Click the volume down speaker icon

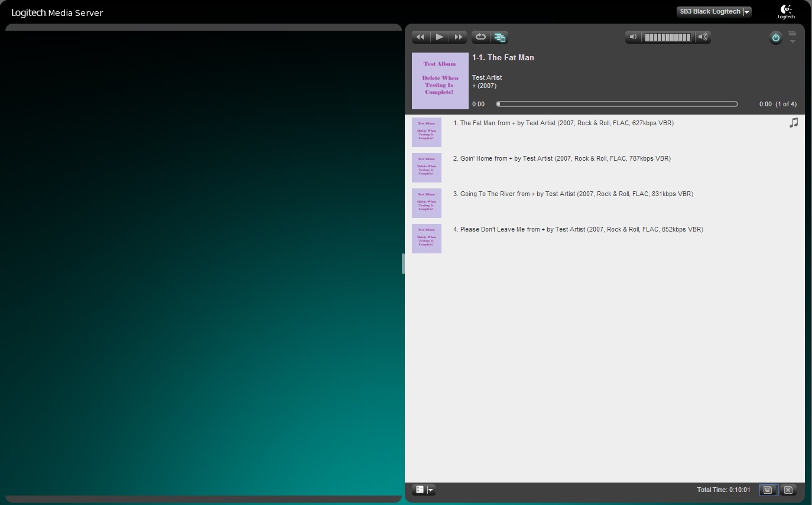point(633,37)
